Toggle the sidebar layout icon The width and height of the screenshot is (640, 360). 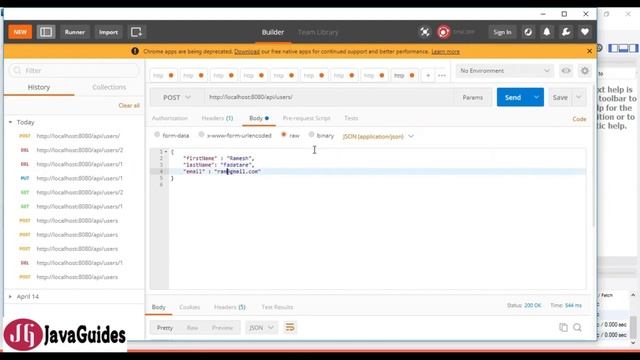[x=46, y=32]
